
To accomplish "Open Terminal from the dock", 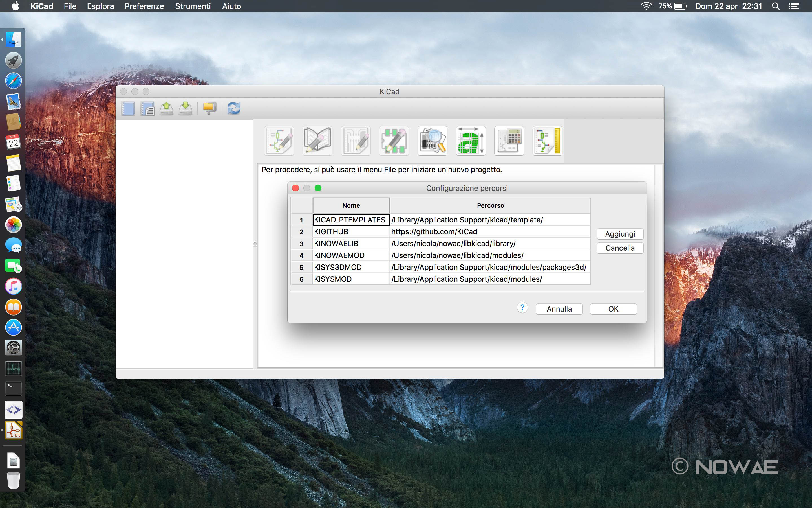I will coord(14,389).
